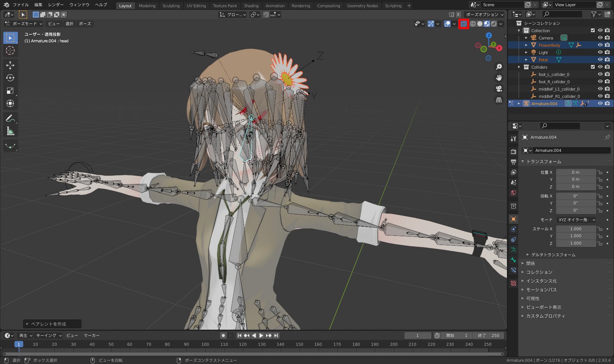Open the Render Properties tab in Properties editor
The image size is (614, 364).
[x=513, y=151]
